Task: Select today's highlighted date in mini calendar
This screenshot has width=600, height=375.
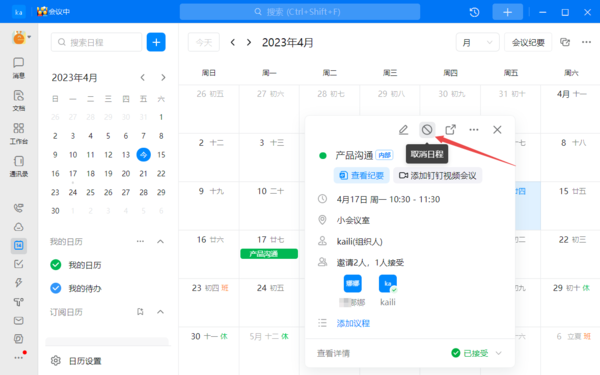Action: click(x=143, y=155)
